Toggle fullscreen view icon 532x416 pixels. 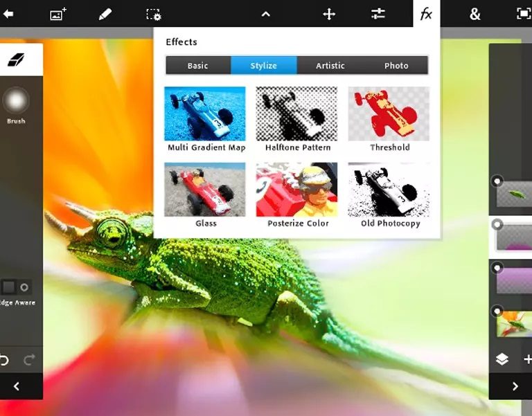(x=523, y=14)
